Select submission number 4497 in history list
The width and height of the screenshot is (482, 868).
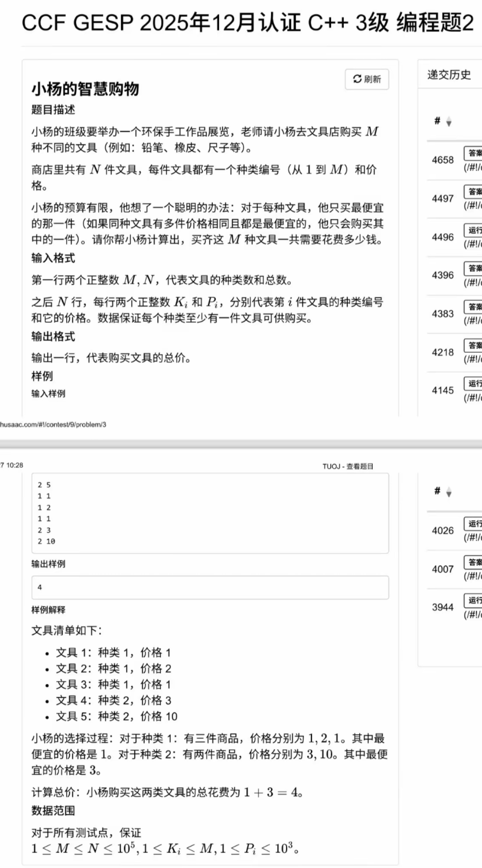pos(442,199)
